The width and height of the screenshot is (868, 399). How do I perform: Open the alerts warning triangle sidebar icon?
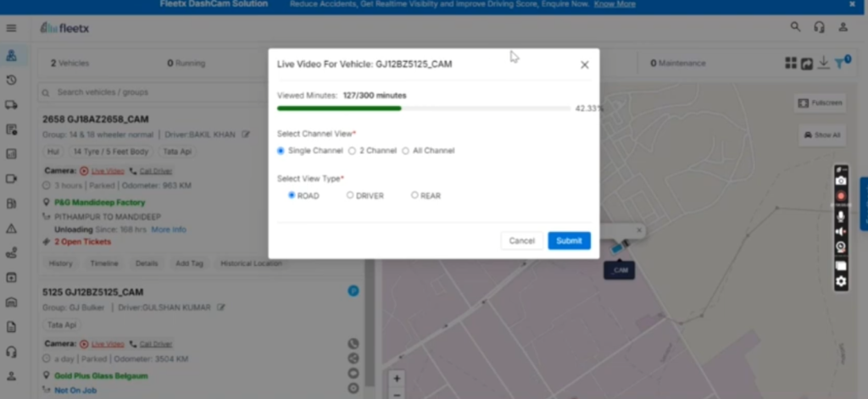point(11,228)
